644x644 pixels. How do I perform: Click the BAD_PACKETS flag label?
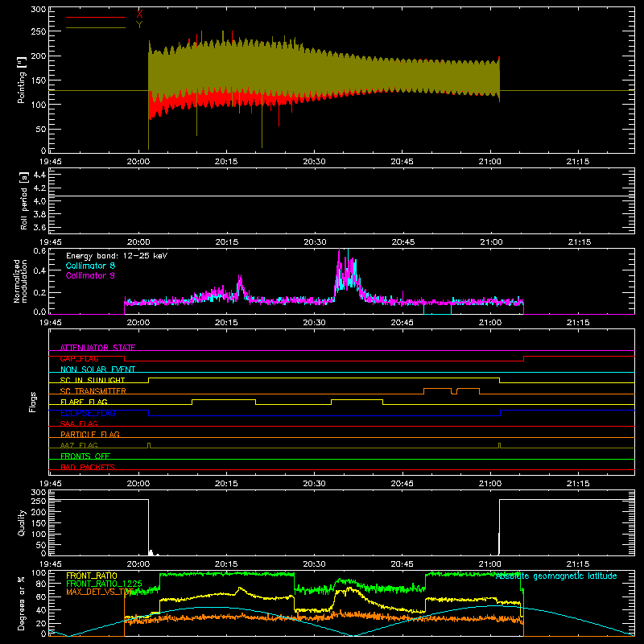click(88, 467)
